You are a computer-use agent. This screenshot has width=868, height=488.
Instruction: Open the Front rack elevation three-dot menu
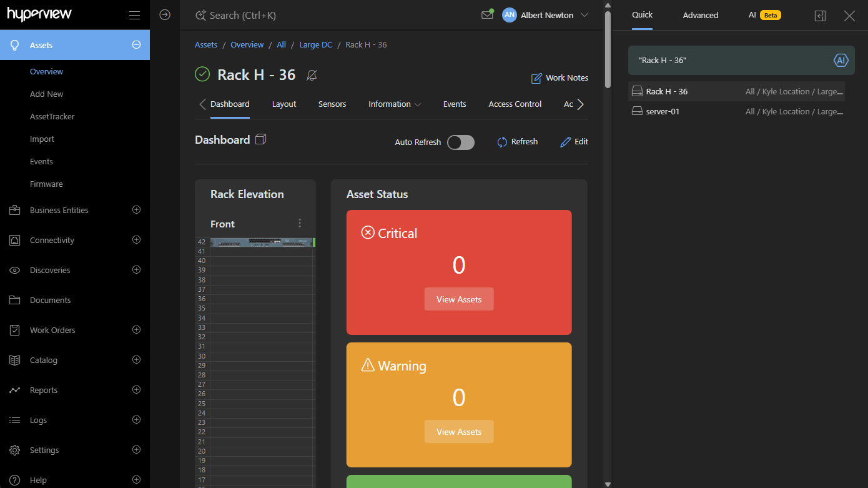(300, 223)
